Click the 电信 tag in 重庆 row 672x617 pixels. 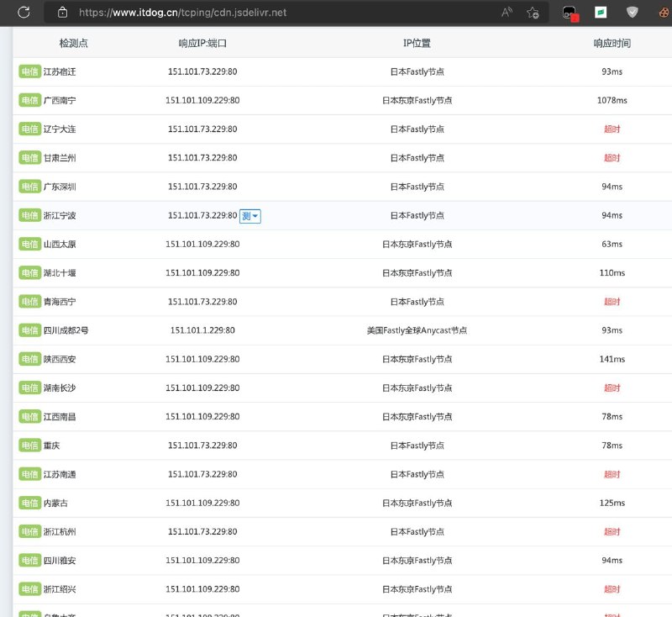[29, 445]
